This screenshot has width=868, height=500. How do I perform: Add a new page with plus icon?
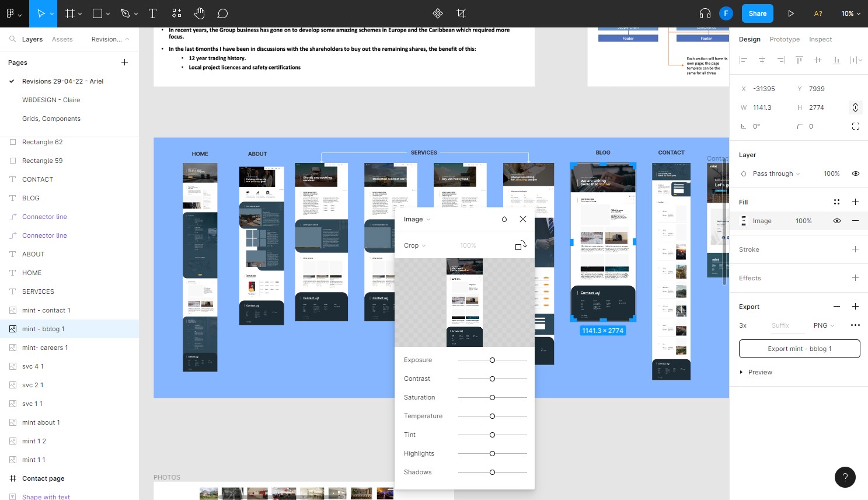124,62
